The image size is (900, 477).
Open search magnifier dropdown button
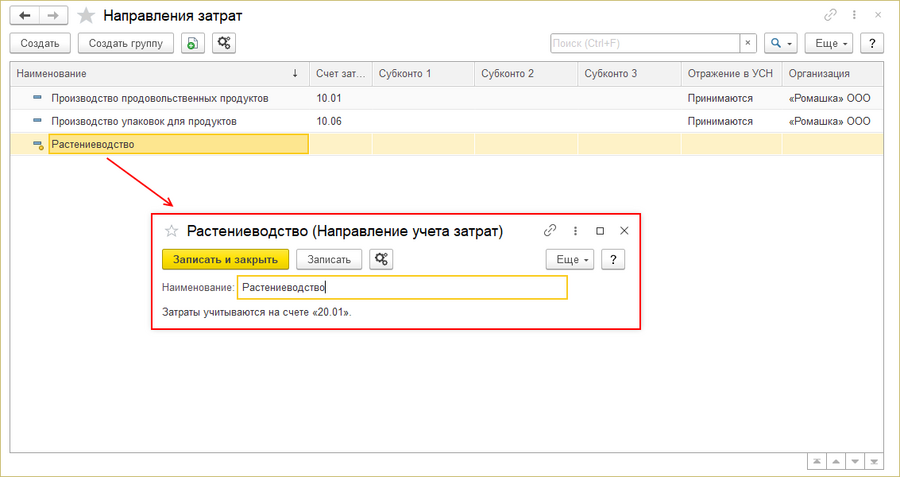(x=781, y=43)
